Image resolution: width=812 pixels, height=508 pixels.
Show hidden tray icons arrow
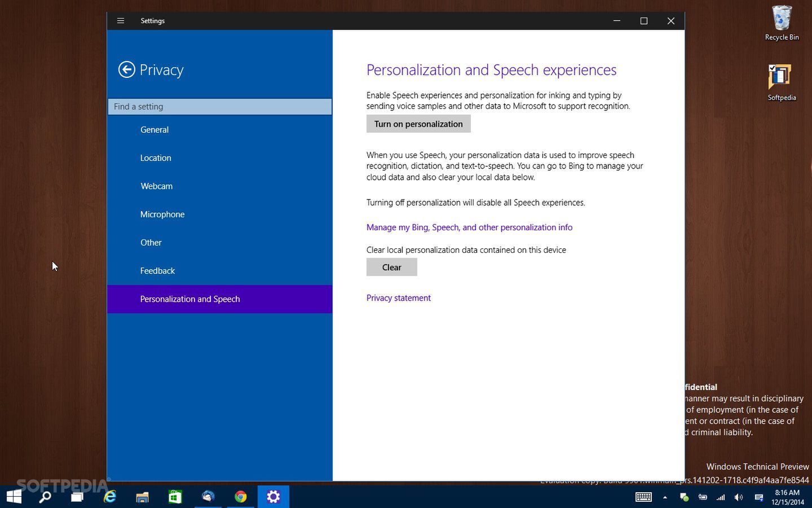pos(665,497)
